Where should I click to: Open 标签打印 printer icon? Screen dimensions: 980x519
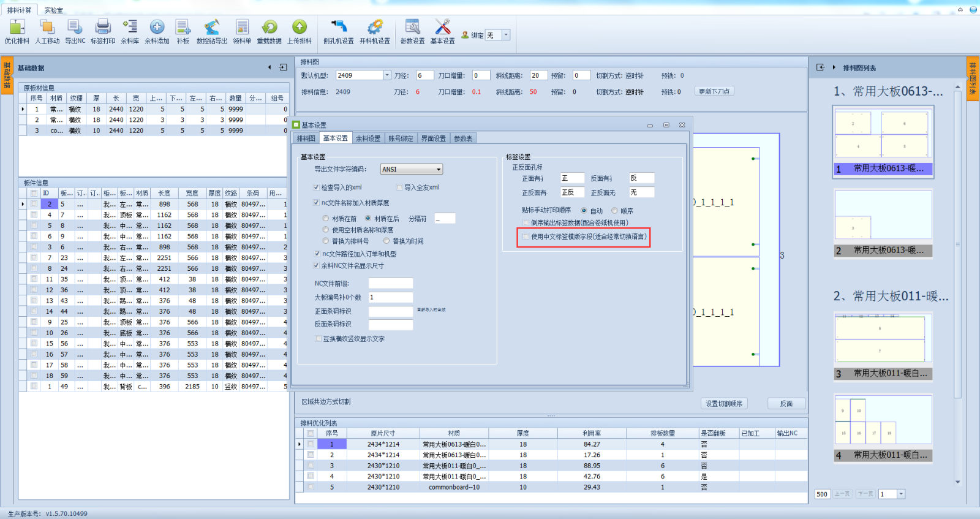pyautogui.click(x=103, y=27)
